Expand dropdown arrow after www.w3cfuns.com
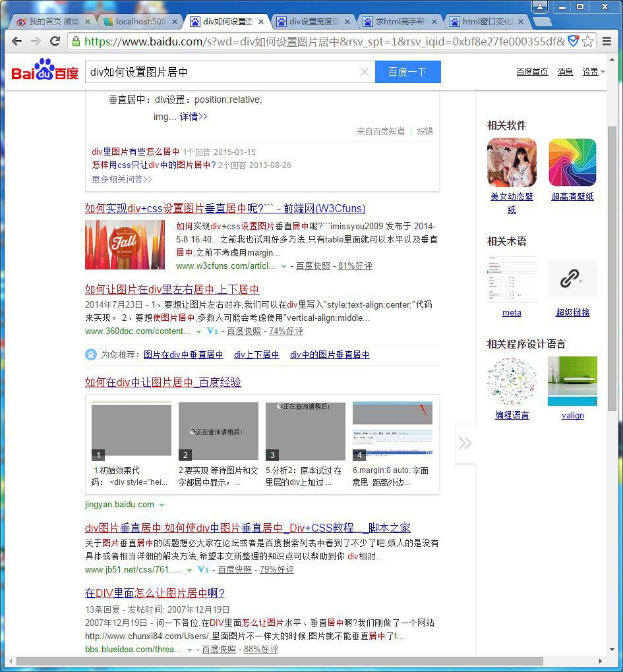 coord(283,267)
